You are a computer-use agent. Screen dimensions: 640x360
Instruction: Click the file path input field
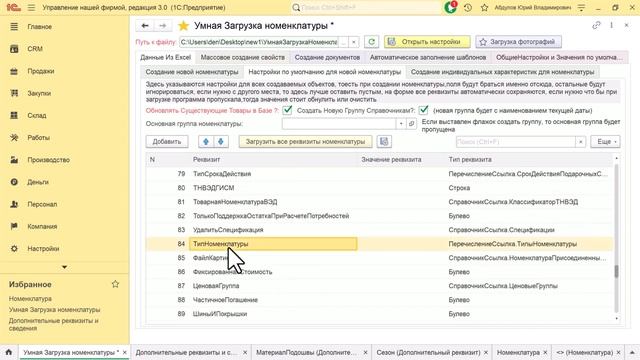(259, 42)
